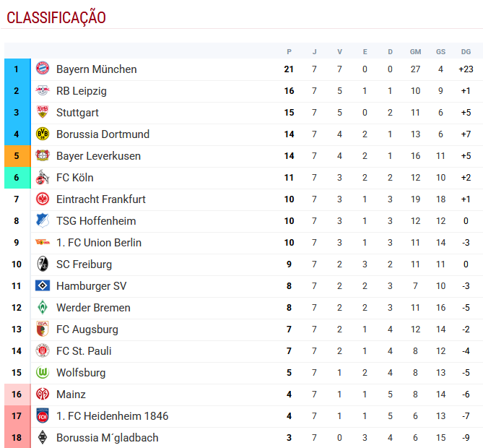Click the FC Köln club crest
Screen dimensions: 483x448
click(43, 178)
